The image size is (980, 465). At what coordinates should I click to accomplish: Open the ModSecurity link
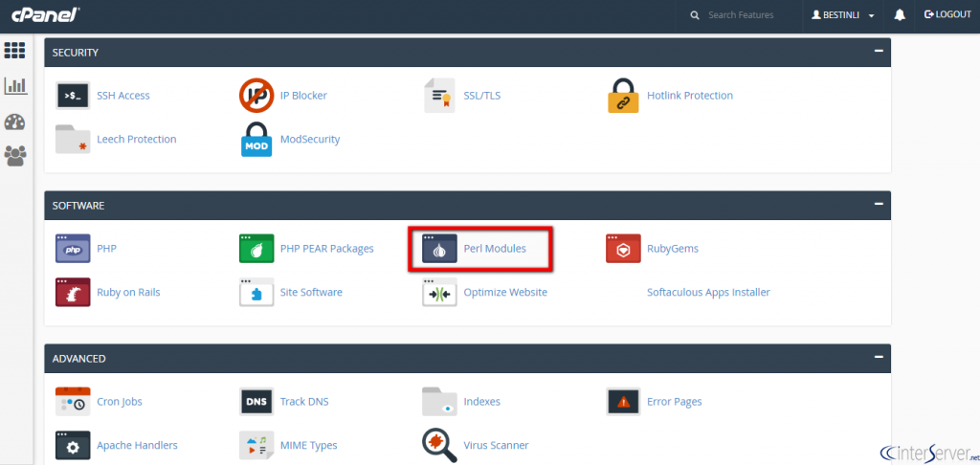310,139
